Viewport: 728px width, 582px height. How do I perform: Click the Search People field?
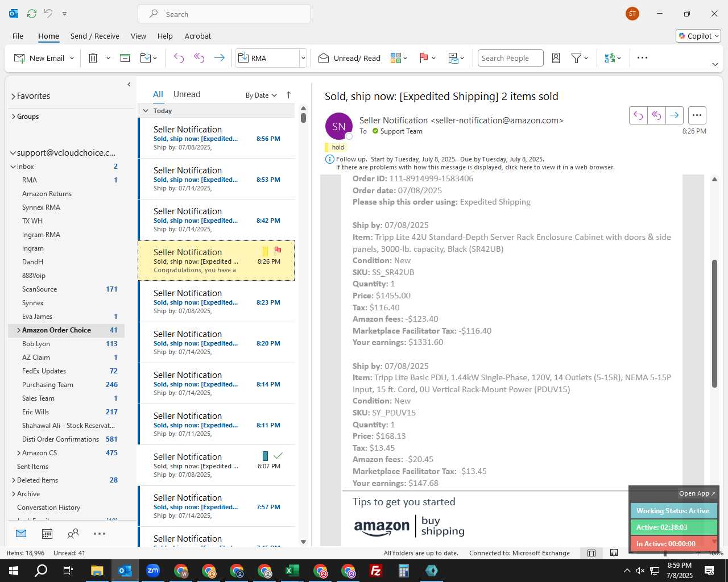[x=510, y=58]
